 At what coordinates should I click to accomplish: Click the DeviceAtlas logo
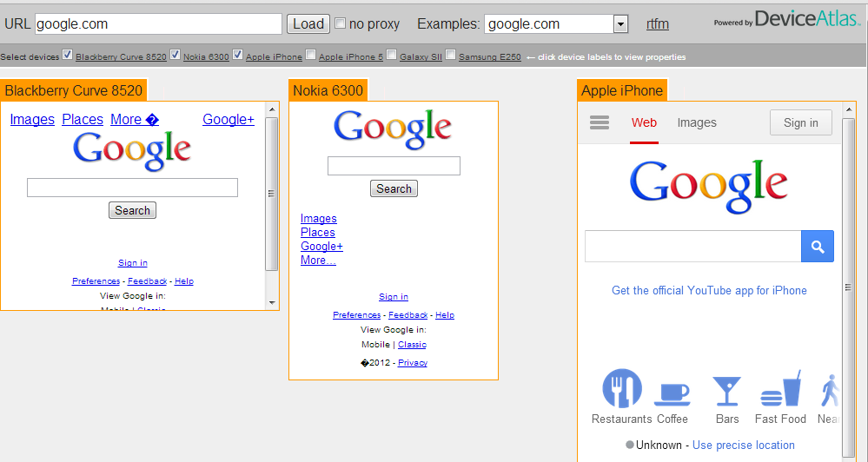point(786,20)
